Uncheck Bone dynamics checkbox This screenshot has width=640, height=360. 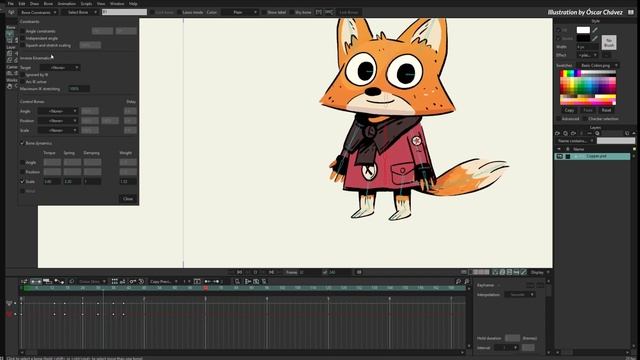22,143
